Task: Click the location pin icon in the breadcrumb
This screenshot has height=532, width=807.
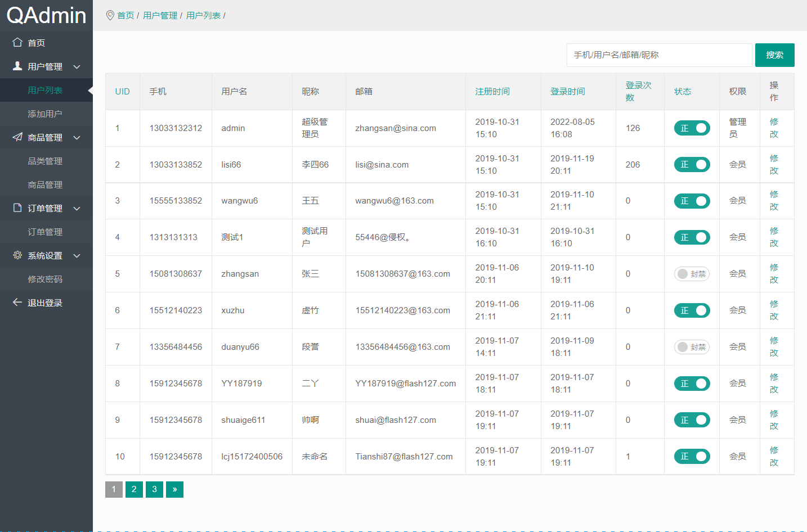Action: (110, 15)
